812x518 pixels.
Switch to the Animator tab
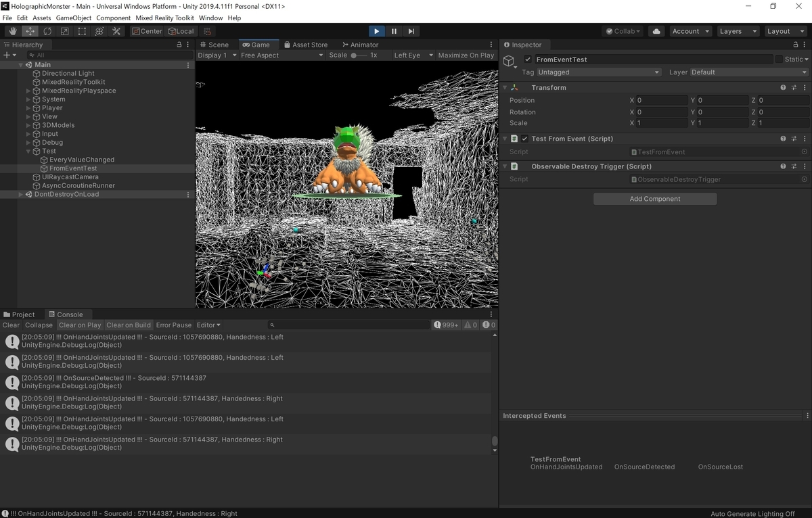coord(360,45)
